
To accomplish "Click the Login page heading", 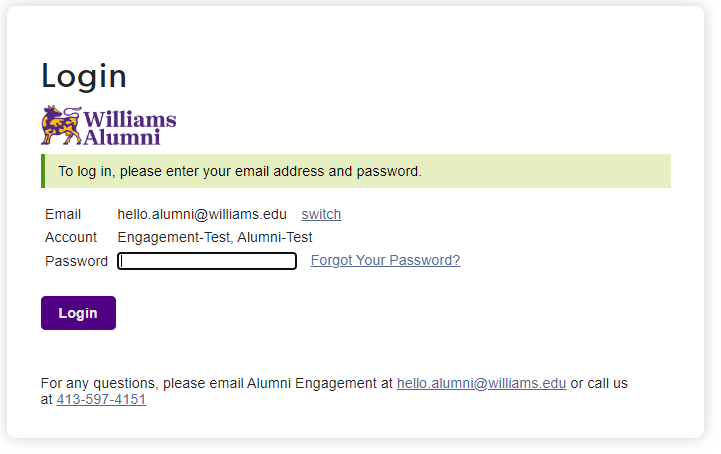I will pos(84,76).
